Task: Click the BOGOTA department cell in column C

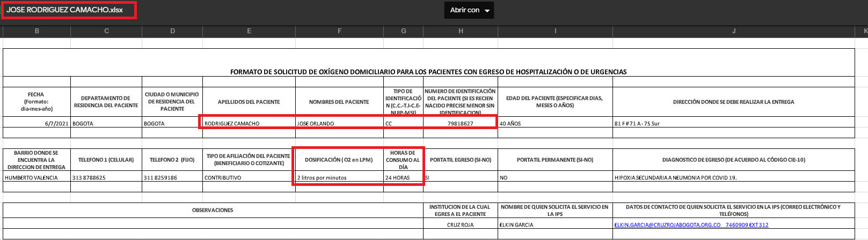Action: point(106,123)
